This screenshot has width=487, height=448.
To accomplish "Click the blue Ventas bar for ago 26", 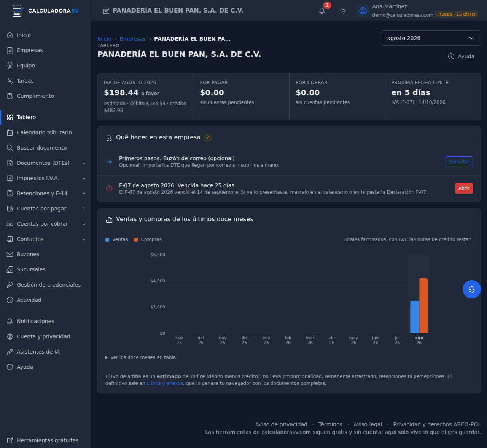I will [414, 317].
